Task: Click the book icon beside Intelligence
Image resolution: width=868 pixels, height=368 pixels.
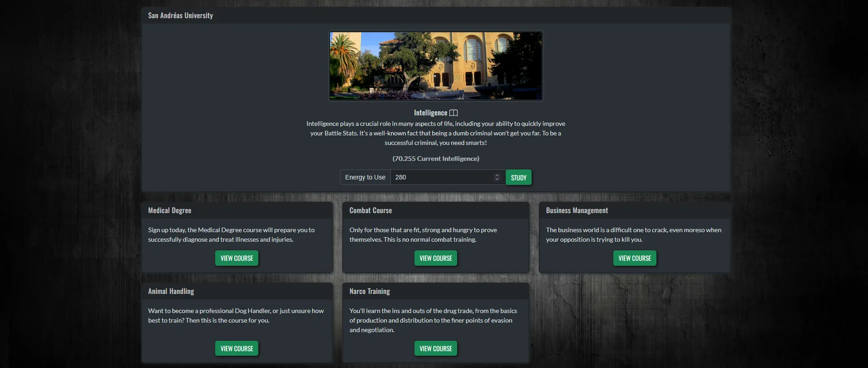Action: pyautogui.click(x=453, y=113)
